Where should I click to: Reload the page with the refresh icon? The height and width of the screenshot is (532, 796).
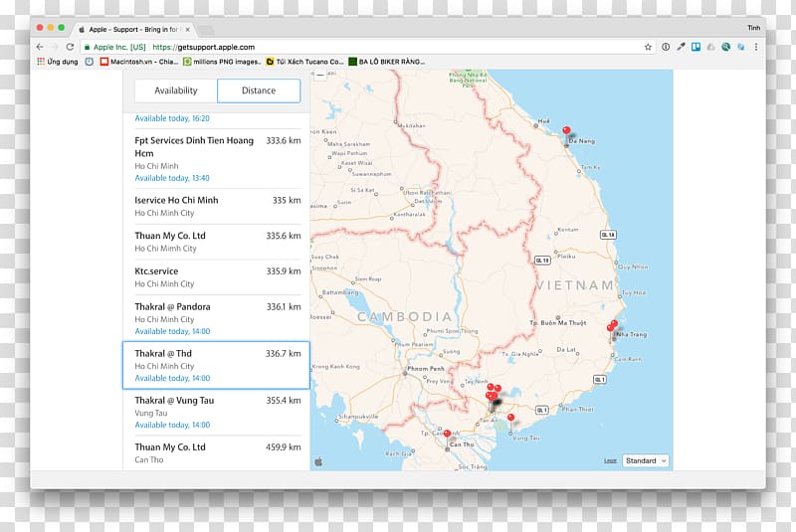point(70,47)
